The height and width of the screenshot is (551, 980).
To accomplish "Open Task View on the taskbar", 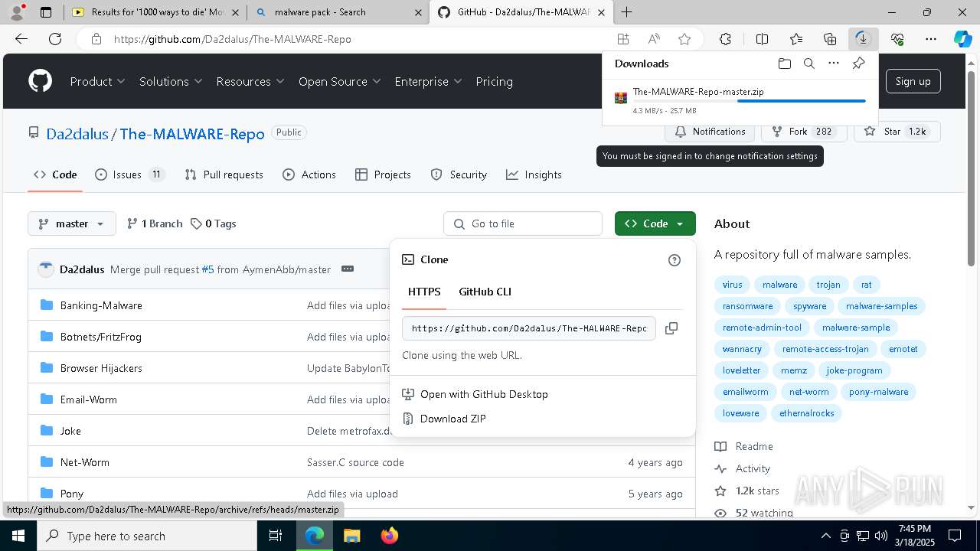I will (x=276, y=536).
